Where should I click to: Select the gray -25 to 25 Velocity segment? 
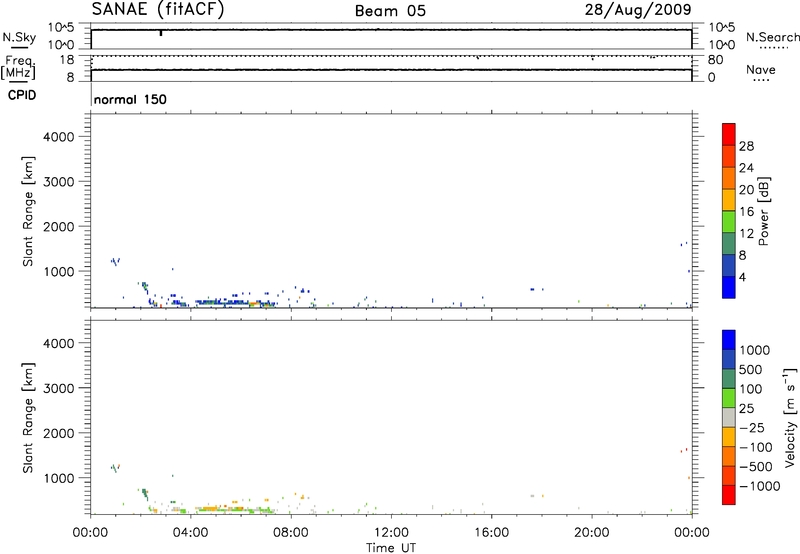pyautogui.click(x=729, y=417)
